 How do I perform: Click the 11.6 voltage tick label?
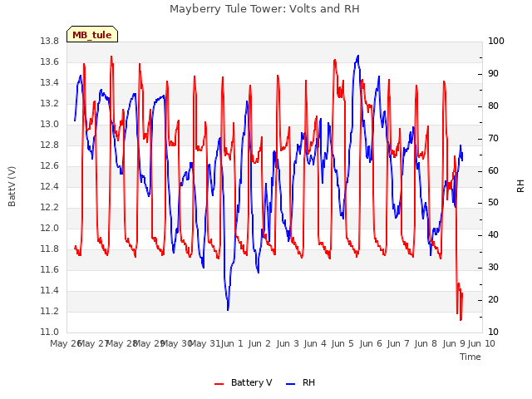point(50,269)
